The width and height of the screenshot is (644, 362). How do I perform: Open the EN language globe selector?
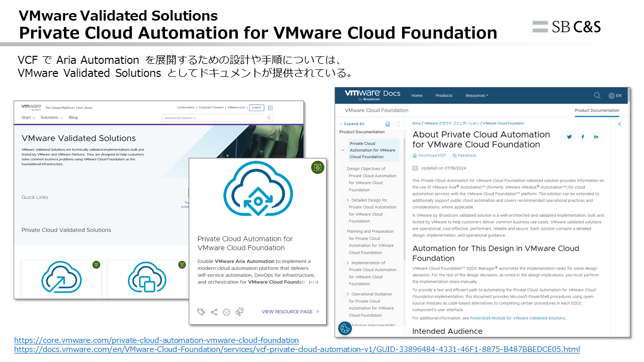click(615, 96)
